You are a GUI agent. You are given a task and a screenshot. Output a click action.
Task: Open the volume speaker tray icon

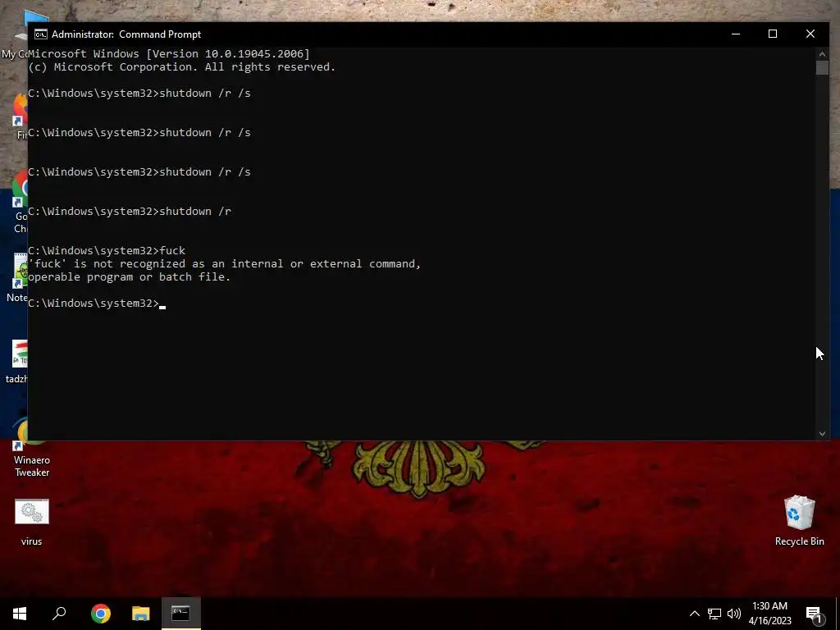pyautogui.click(x=734, y=614)
